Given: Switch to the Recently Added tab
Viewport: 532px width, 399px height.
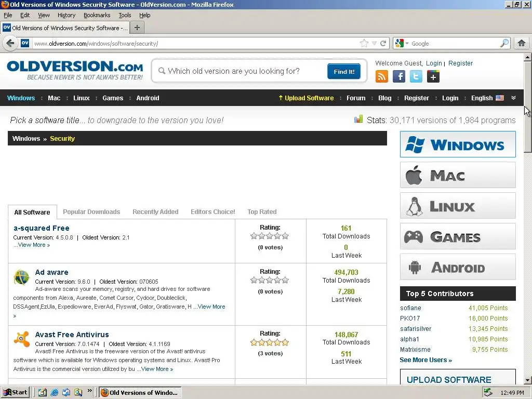Looking at the screenshot, I should click(155, 212).
